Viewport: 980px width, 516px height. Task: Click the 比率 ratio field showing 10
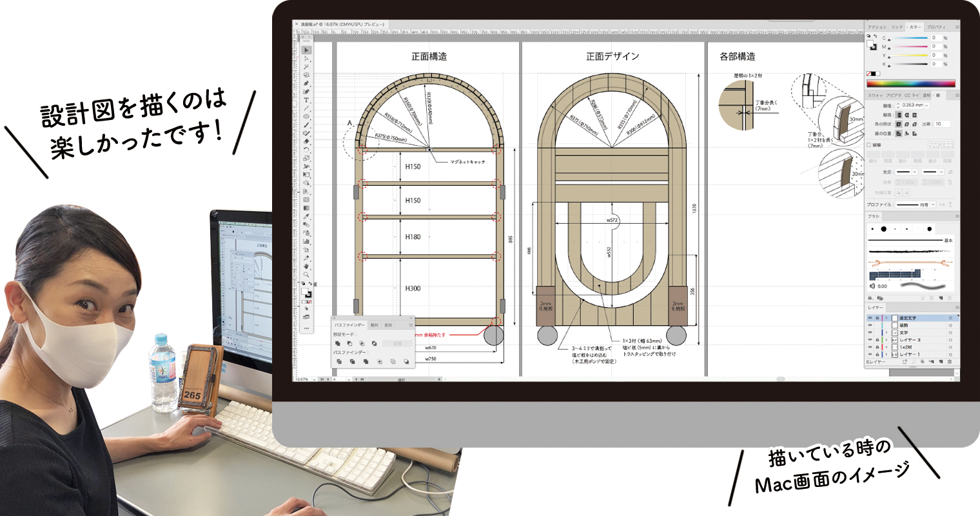[943, 124]
